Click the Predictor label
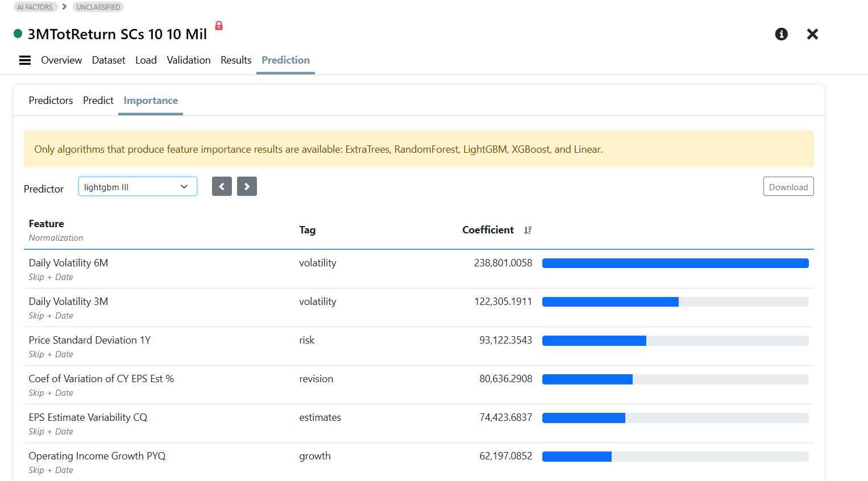Image resolution: width=868 pixels, height=481 pixels. click(x=44, y=189)
